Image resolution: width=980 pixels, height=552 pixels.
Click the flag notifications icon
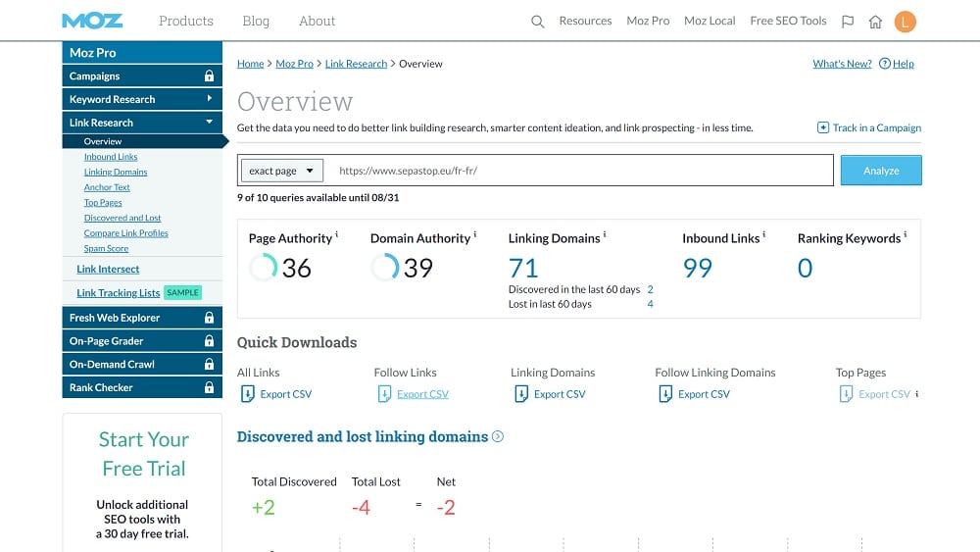pos(848,22)
